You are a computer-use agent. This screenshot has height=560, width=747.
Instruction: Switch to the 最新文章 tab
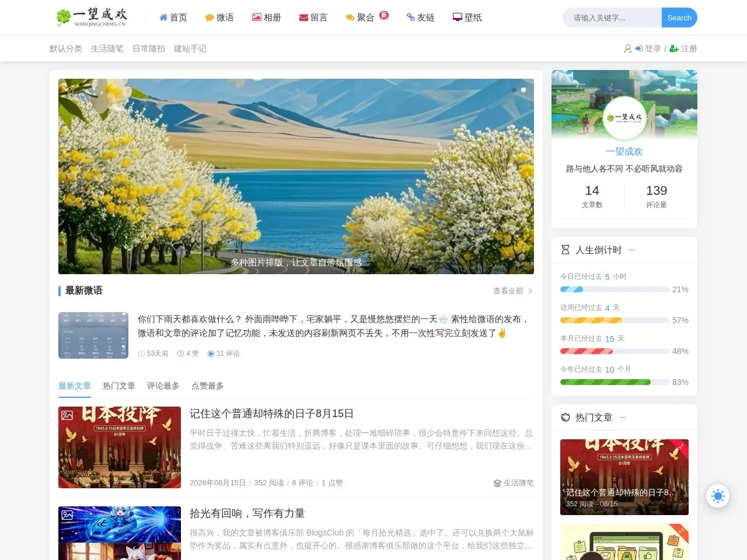pyautogui.click(x=75, y=386)
